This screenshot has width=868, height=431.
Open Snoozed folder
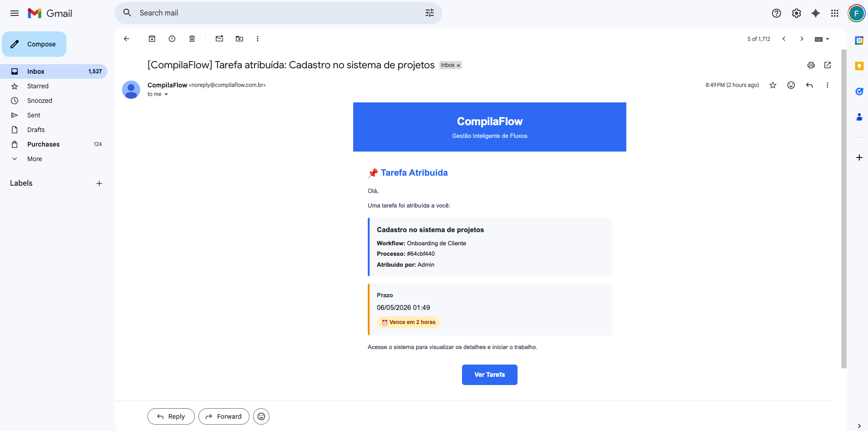(54, 101)
